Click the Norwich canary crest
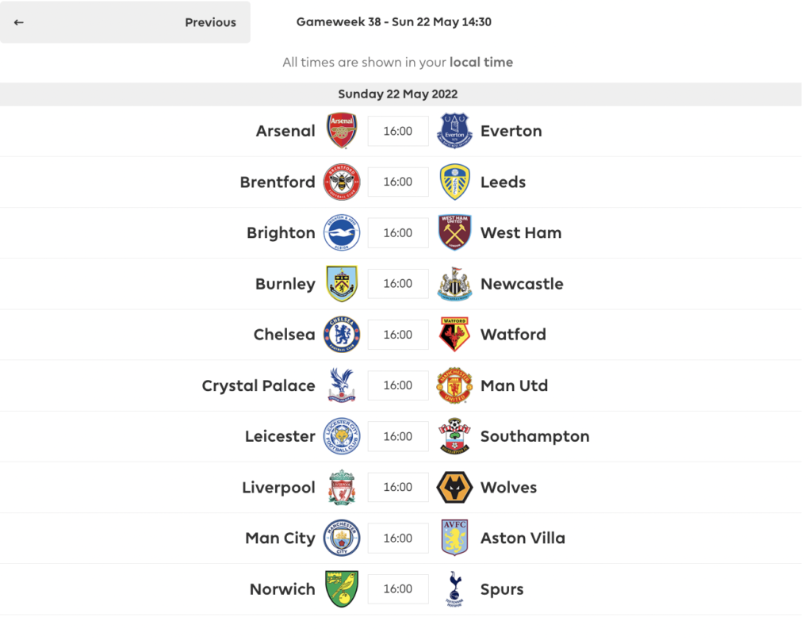 342,588
